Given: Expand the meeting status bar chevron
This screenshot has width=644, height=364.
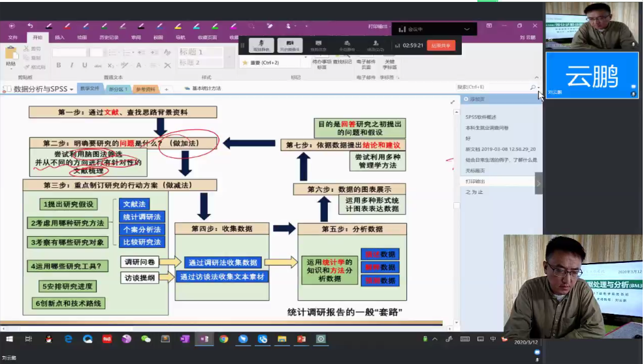Looking at the screenshot, I should pos(466,29).
